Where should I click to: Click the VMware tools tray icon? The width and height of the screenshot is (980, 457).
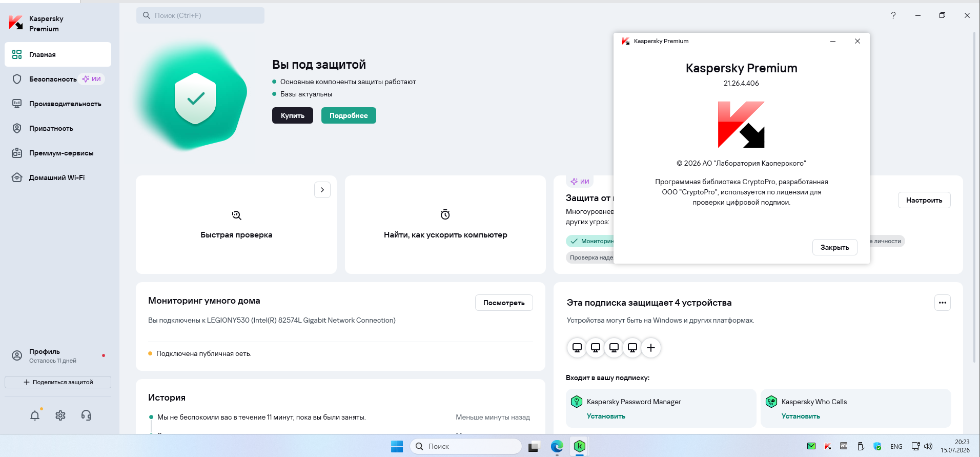[844, 446]
